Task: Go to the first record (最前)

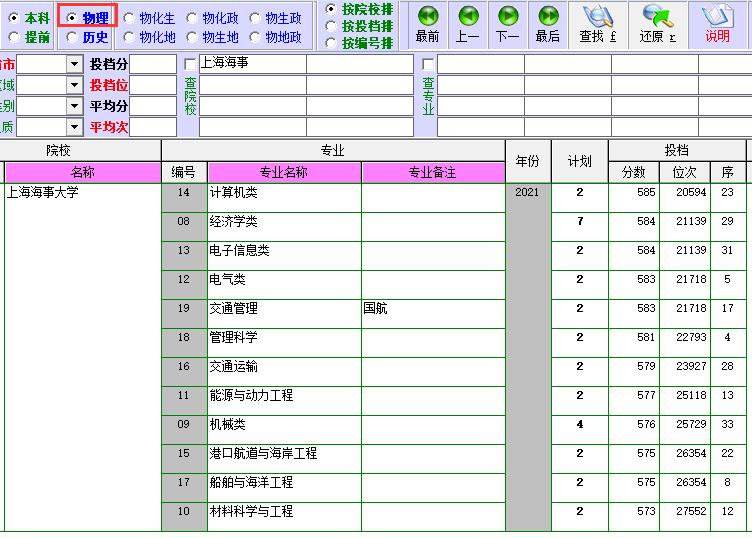Action: pos(427,25)
